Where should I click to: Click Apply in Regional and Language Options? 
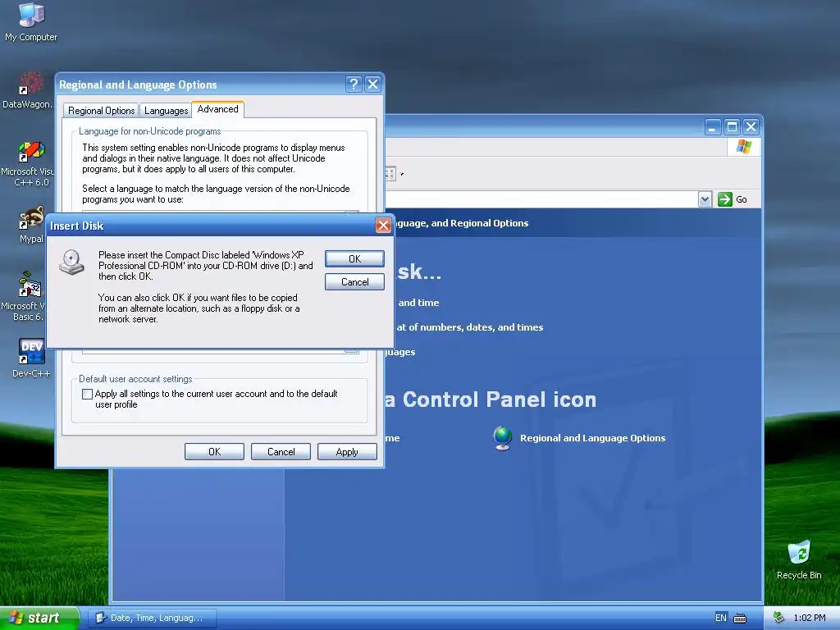click(x=347, y=452)
